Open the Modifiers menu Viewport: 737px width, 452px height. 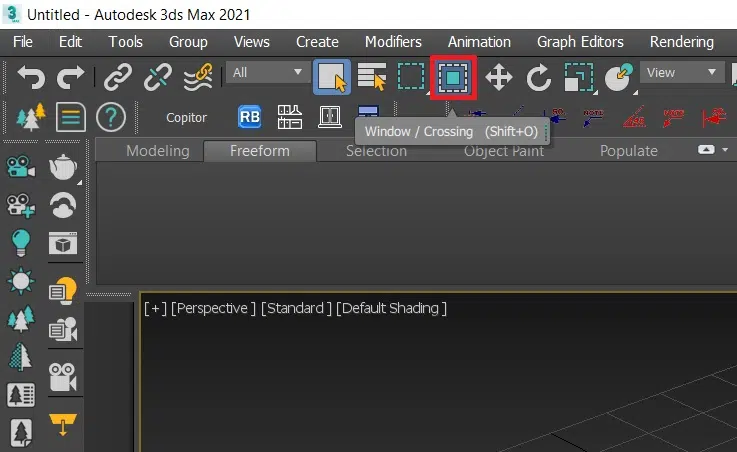click(x=393, y=42)
